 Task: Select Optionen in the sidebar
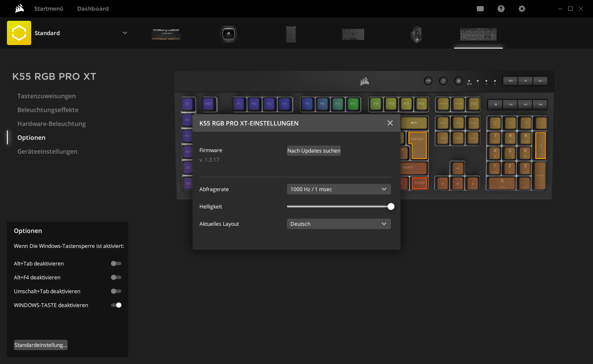(x=31, y=137)
